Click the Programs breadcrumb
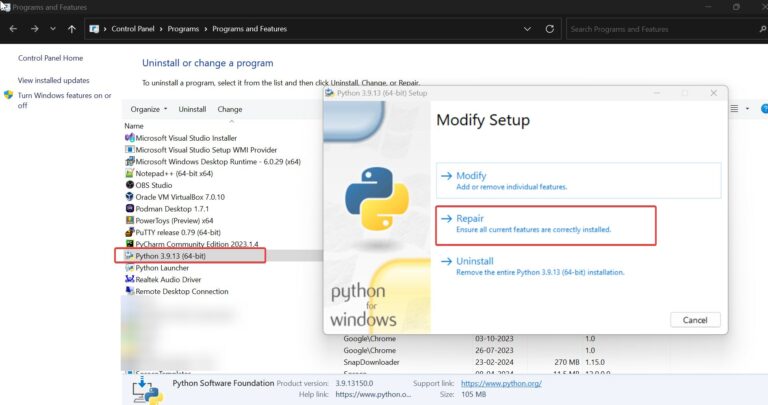Screen dimensions: 768x405 point(183,29)
